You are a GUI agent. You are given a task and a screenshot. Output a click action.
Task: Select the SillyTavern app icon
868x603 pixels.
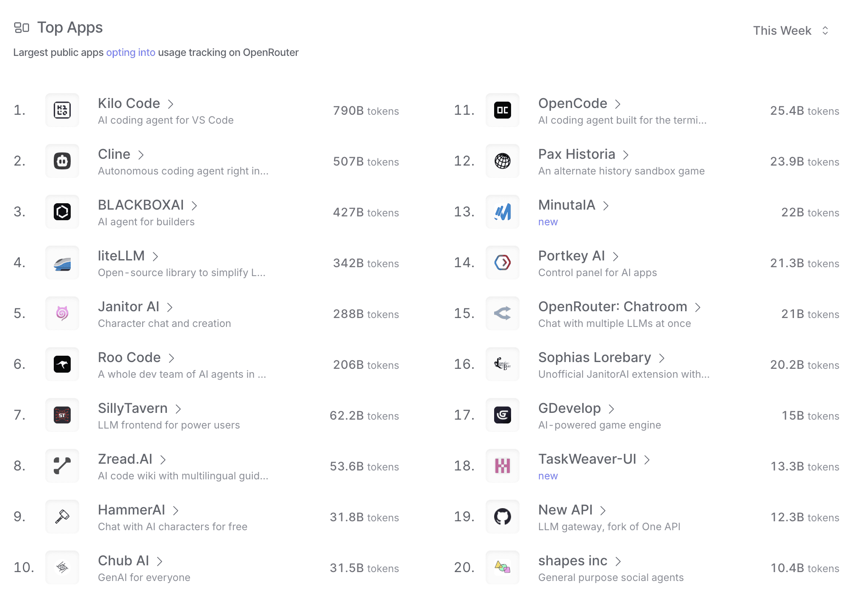click(62, 415)
